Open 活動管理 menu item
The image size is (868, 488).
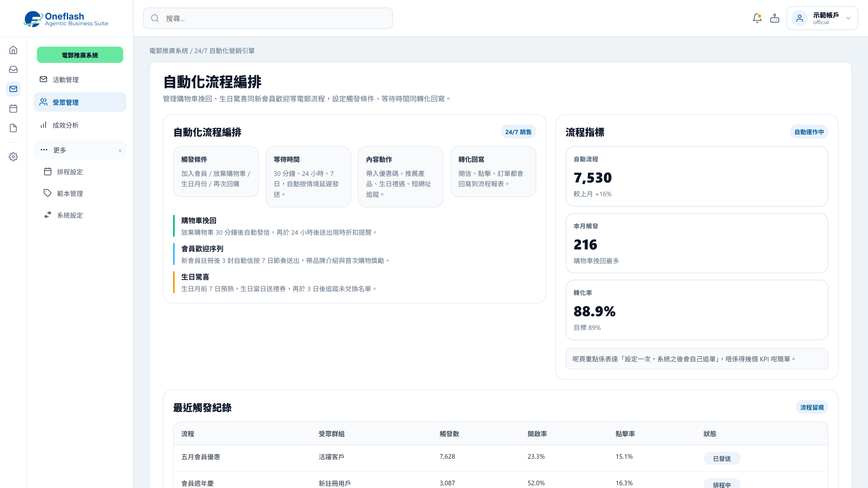tap(80, 79)
